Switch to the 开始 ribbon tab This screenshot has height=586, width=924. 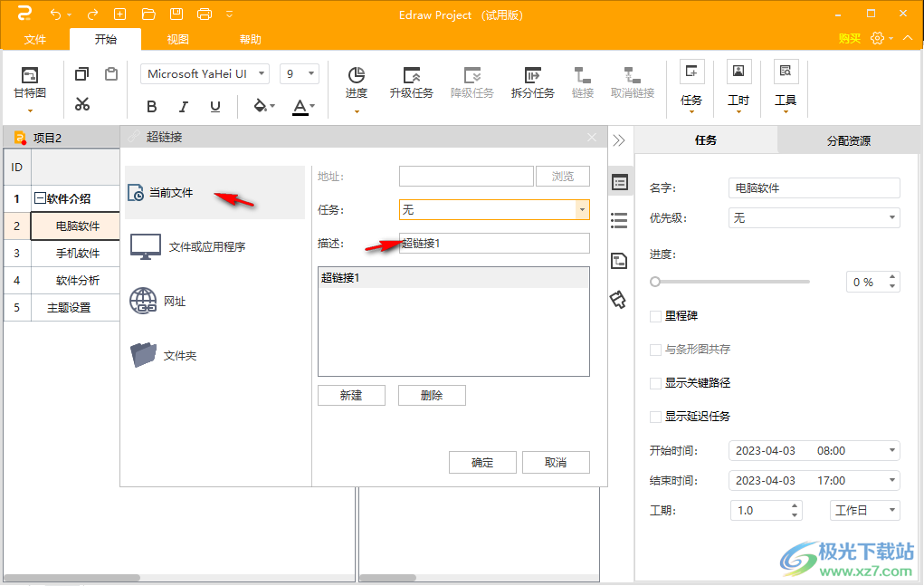106,40
